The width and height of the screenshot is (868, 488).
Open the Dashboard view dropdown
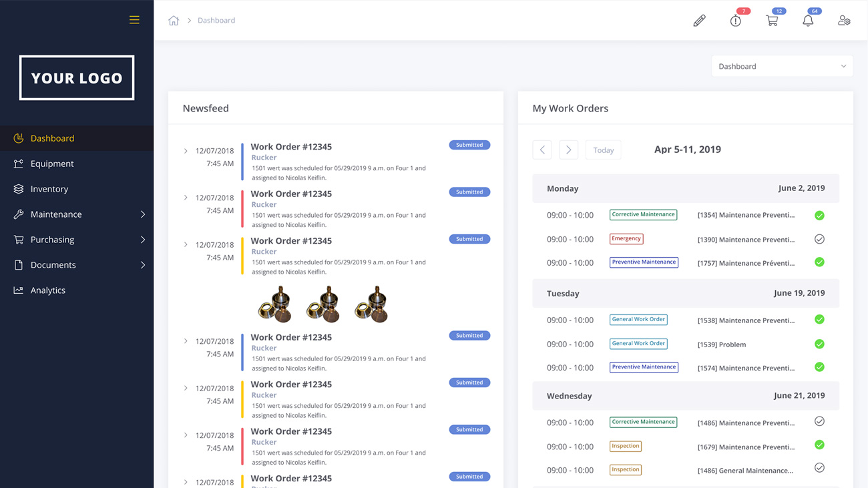[x=782, y=66]
